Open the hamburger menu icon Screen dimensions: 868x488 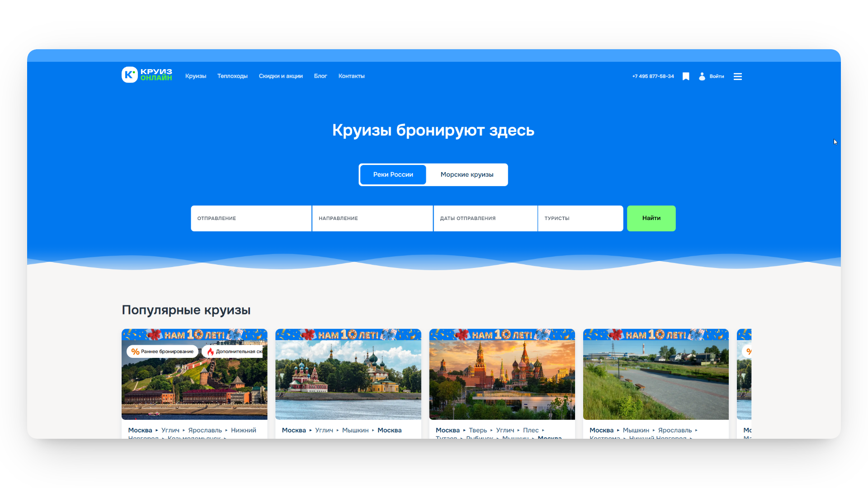pyautogui.click(x=738, y=76)
